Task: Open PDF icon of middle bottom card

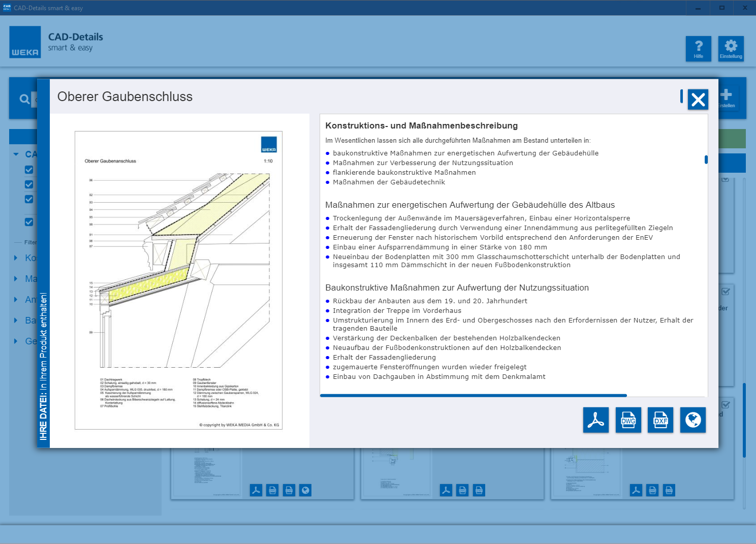Action: tap(446, 490)
